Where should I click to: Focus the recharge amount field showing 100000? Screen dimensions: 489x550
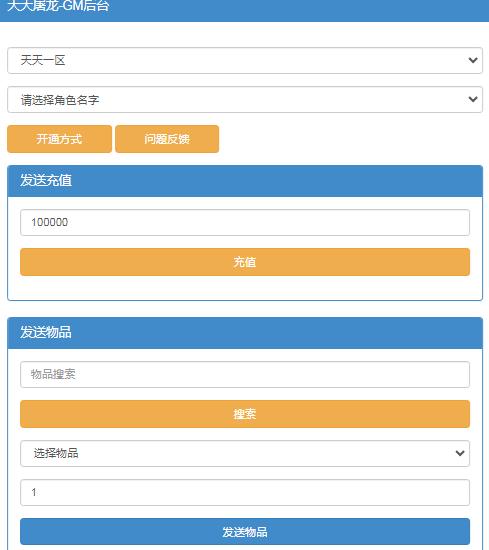pyautogui.click(x=245, y=222)
